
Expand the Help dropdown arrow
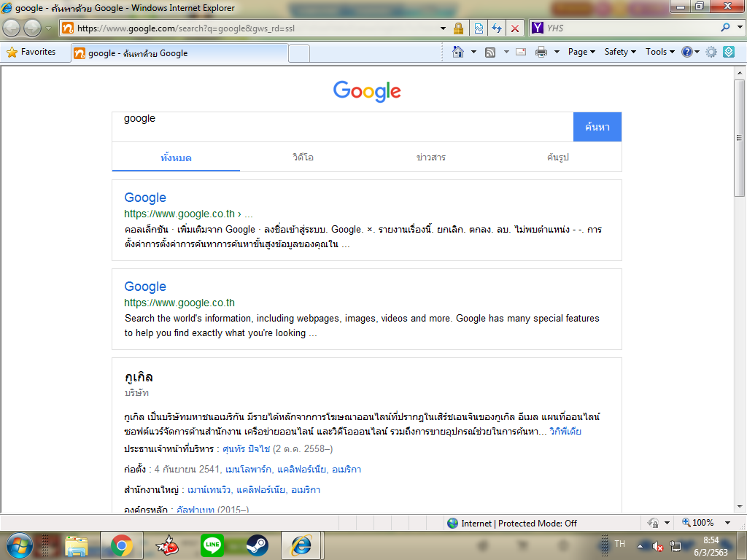(x=697, y=52)
